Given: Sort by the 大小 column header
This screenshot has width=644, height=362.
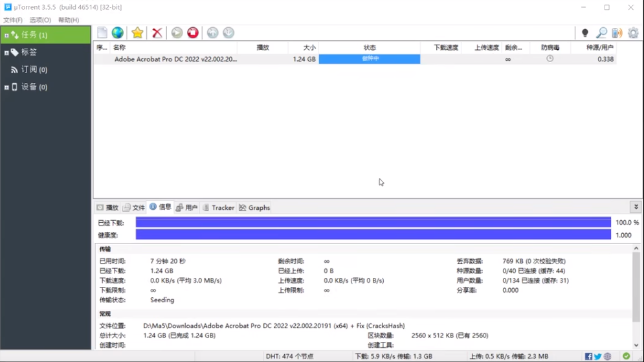Looking at the screenshot, I should click(x=304, y=48).
